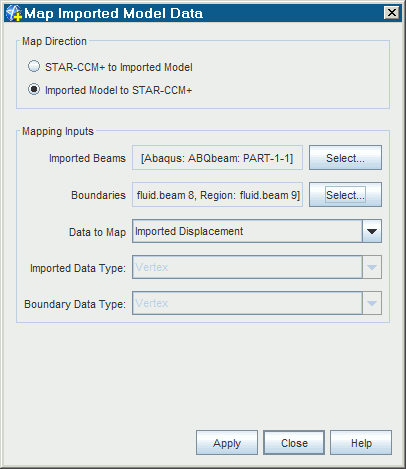Open Help for this dialog

tap(361, 443)
